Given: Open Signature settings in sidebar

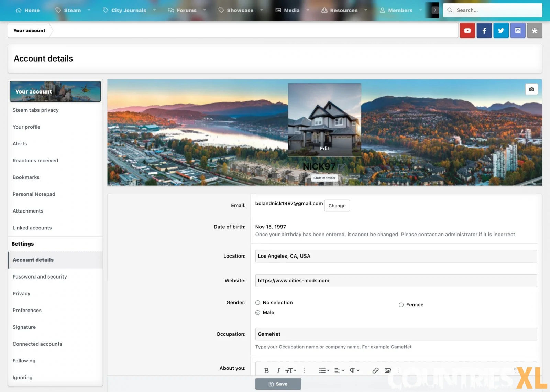Looking at the screenshot, I should tap(24, 327).
